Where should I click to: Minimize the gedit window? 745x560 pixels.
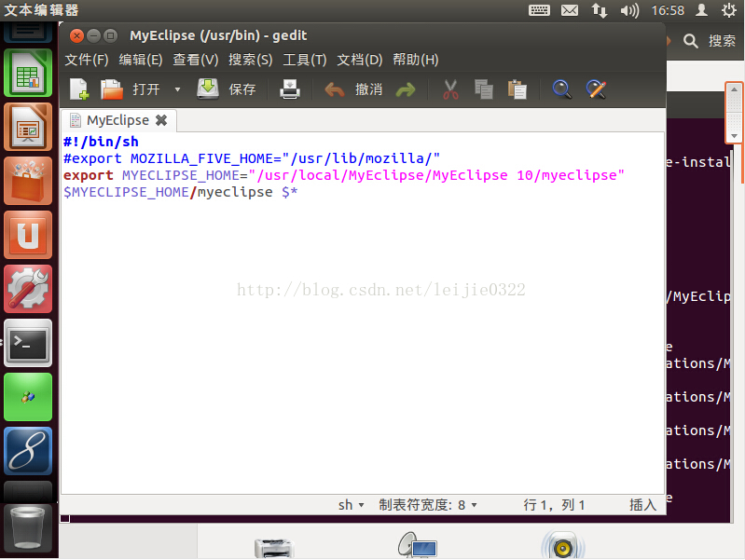93,35
